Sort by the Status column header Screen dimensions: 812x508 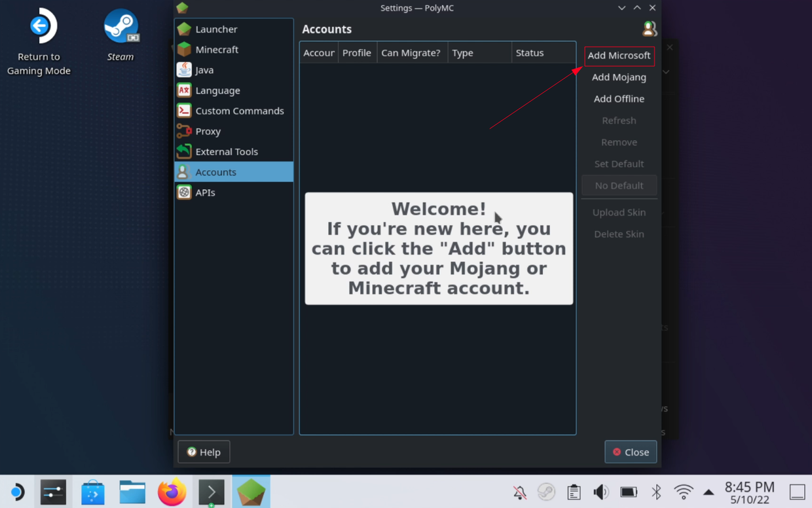tap(544, 52)
